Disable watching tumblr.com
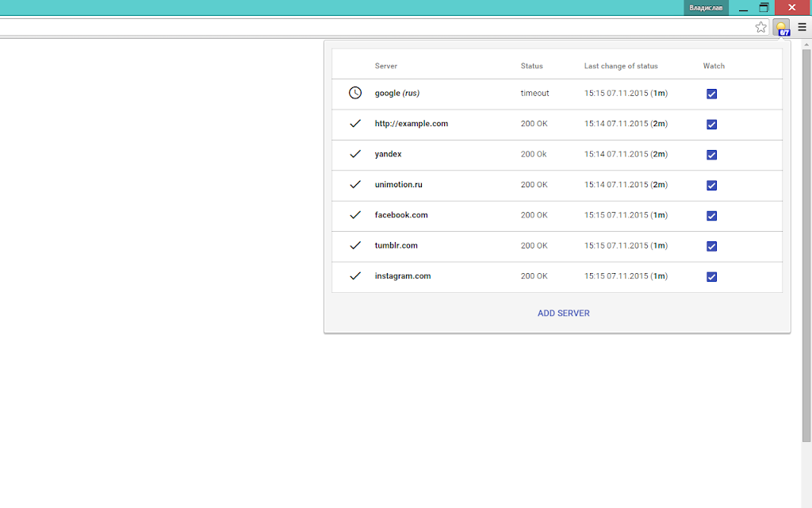 tap(711, 246)
